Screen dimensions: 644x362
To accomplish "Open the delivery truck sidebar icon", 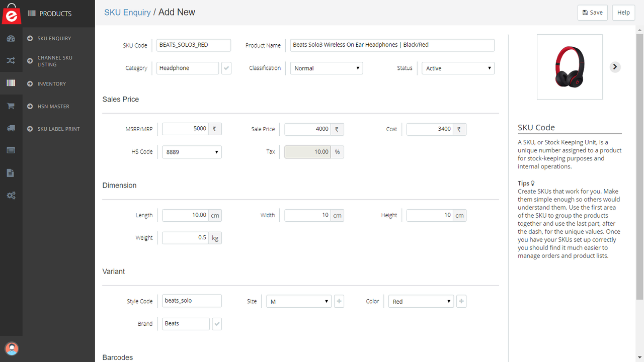I will [x=11, y=128].
